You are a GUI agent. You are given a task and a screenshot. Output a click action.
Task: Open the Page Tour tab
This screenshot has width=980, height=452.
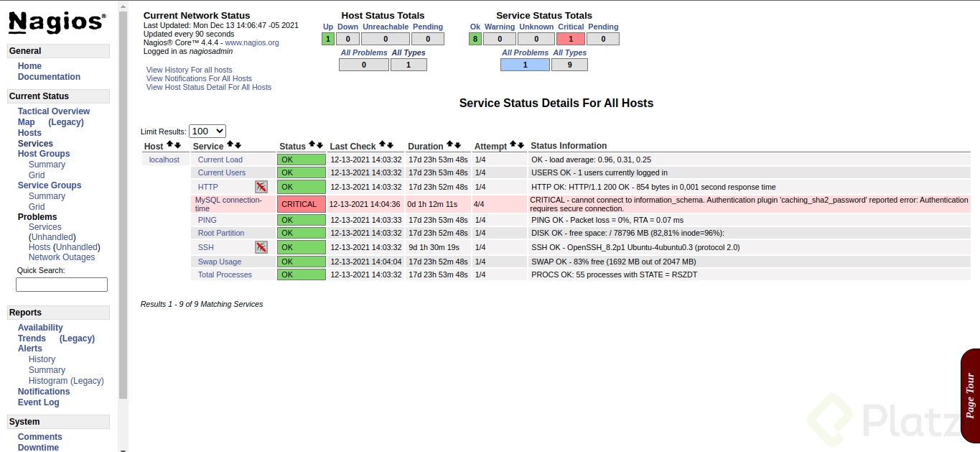pyautogui.click(x=970, y=395)
